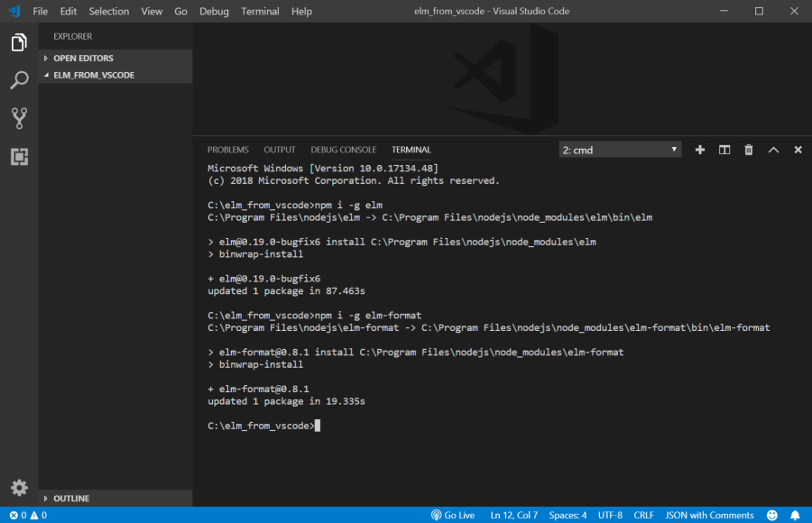Viewport: 812px width, 523px height.
Task: Open the Source Control view
Action: 19,118
